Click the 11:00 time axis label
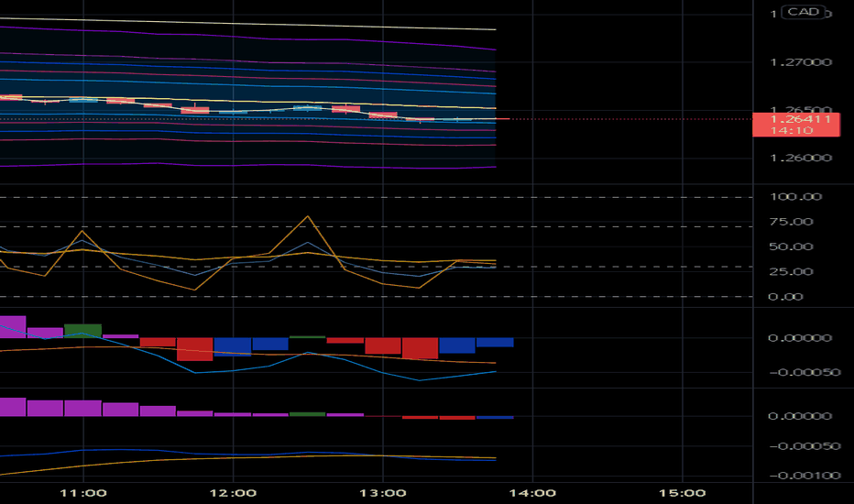 [83, 493]
